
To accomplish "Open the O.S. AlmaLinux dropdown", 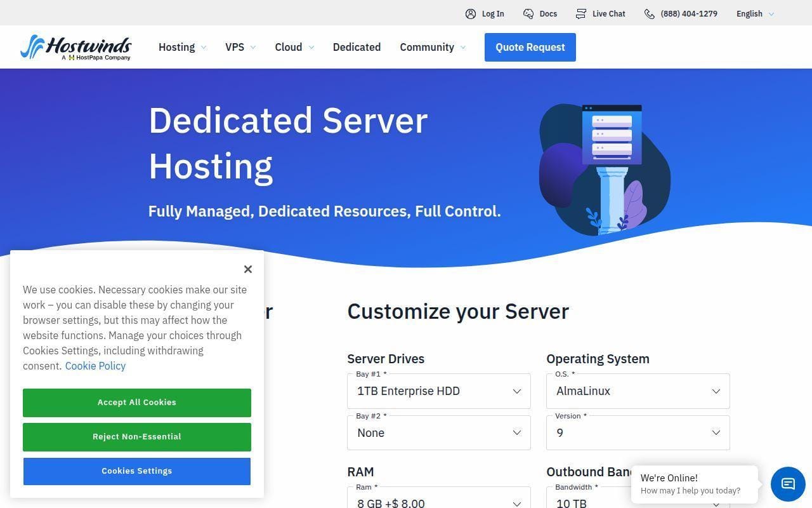I will point(638,391).
